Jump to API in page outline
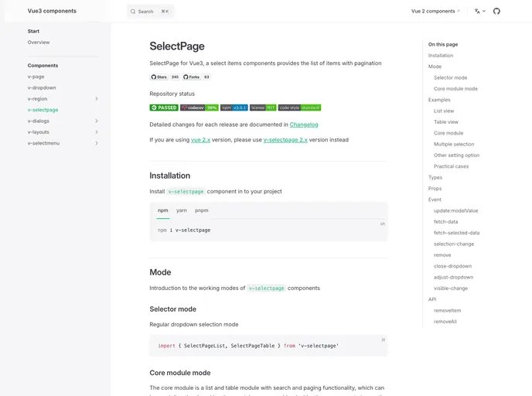The width and height of the screenshot is (532, 396). coord(432,299)
